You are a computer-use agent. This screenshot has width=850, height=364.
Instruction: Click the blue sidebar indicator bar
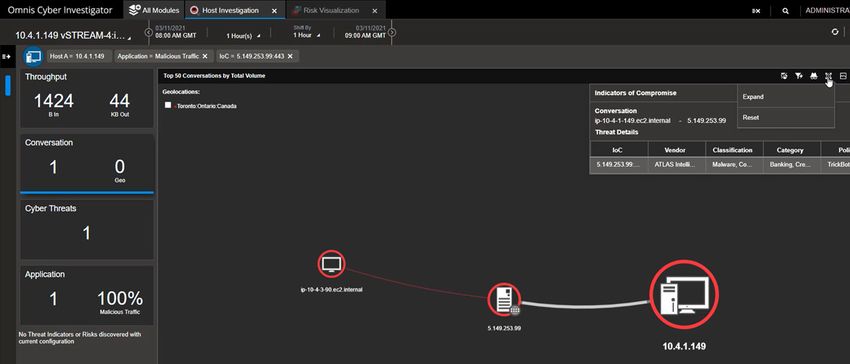click(8, 86)
